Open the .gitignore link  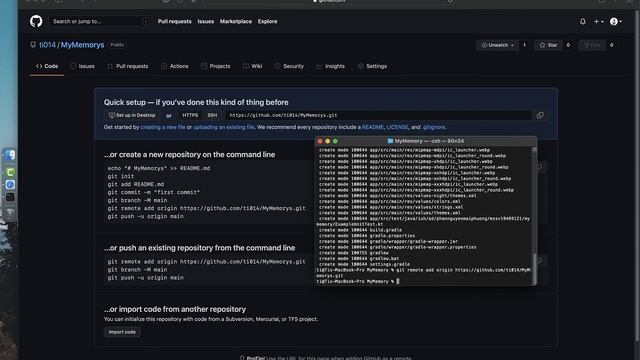coord(434,127)
